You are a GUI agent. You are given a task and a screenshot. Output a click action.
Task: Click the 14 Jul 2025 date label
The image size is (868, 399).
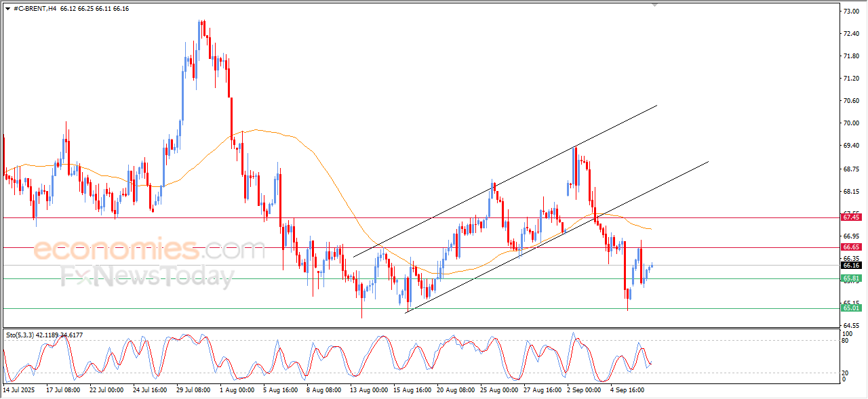(18, 390)
